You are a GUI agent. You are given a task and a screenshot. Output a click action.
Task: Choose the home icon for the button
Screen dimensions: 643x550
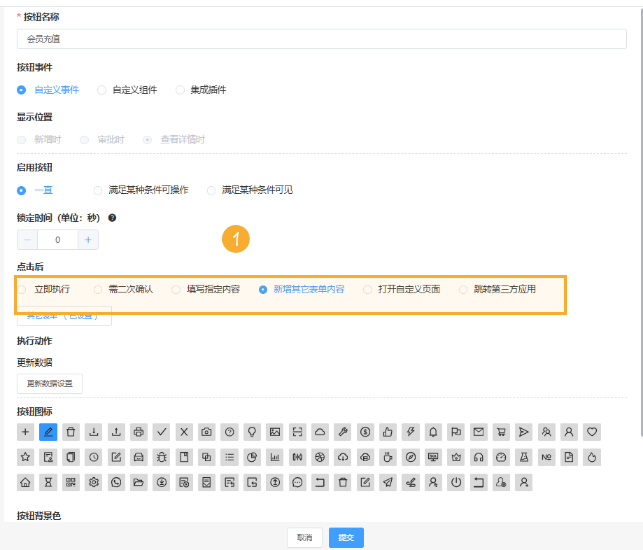click(26, 482)
